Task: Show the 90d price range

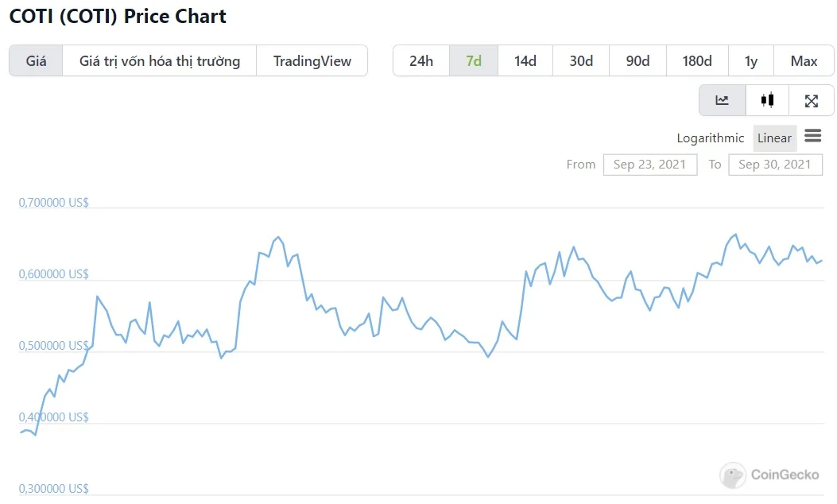Action: (x=638, y=61)
